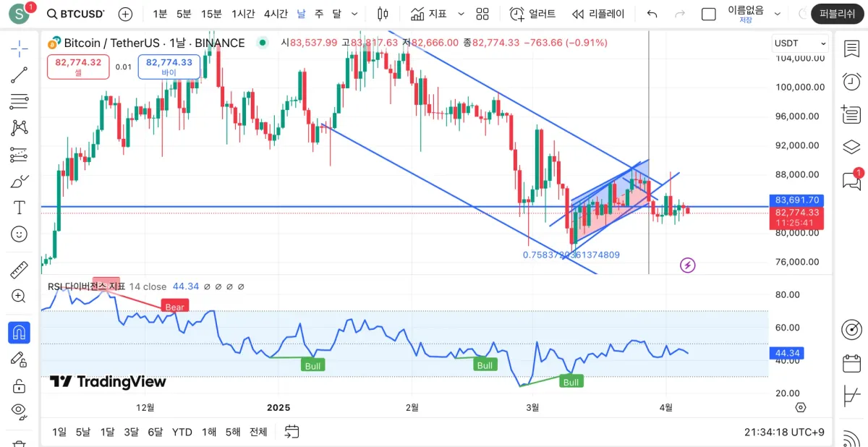Image resolution: width=868 pixels, height=447 pixels.
Task: Expand the layout name 이름없음 chevron menu
Action: coord(777,14)
